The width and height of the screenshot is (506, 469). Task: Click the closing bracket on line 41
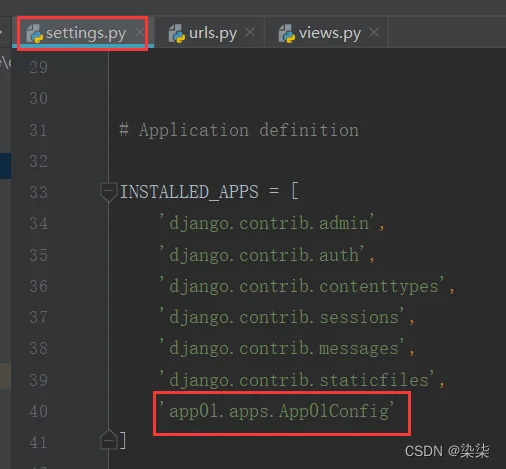[x=123, y=440]
